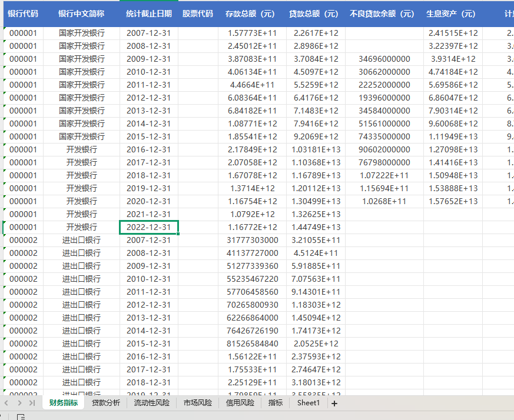Select the 1.0268E+11 cell
The width and height of the screenshot is (514, 420).
pos(384,201)
